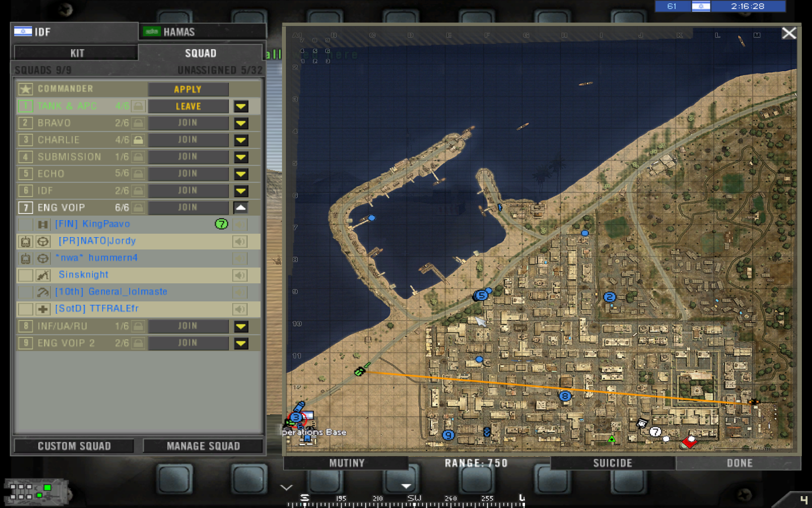
Task: Tick the box beside the Sinsknight row
Action: (25, 275)
